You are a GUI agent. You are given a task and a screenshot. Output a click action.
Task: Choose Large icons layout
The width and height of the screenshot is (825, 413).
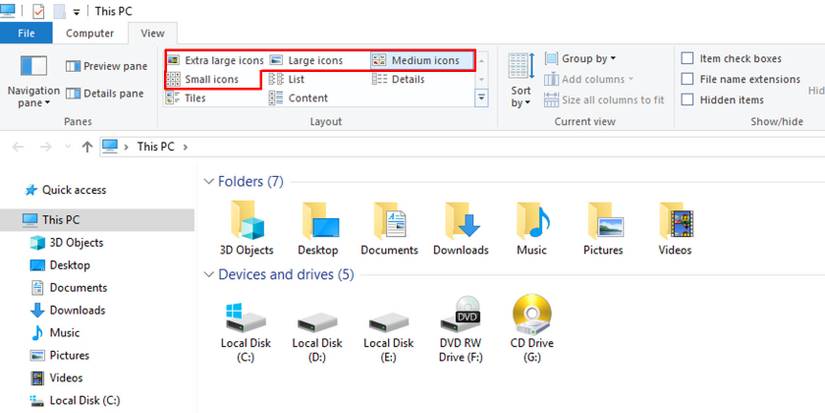pos(307,60)
